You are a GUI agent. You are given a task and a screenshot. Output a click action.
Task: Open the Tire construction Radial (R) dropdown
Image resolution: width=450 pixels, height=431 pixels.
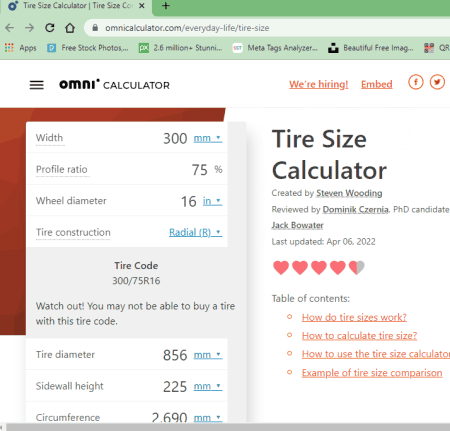(x=195, y=232)
